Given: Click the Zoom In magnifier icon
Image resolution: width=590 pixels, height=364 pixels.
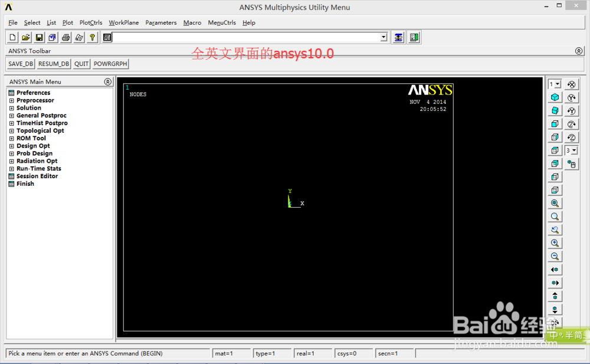Looking at the screenshot, I should (555, 242).
